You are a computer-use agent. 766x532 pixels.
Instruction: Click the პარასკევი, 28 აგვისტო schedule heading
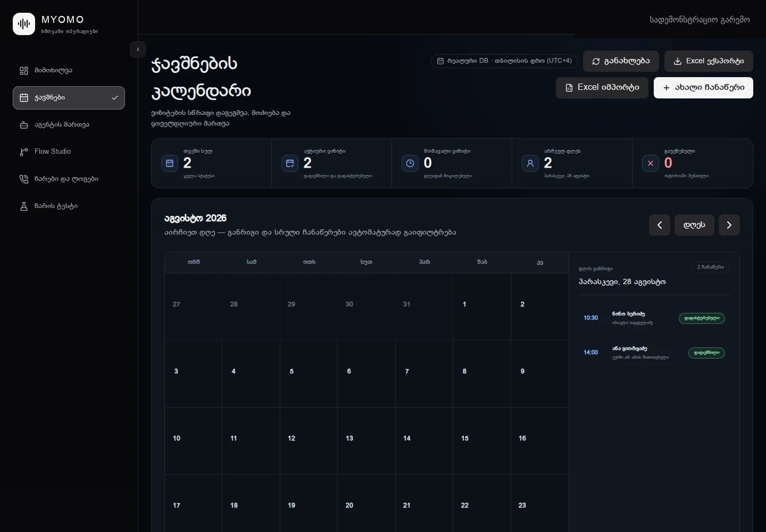[622, 282]
